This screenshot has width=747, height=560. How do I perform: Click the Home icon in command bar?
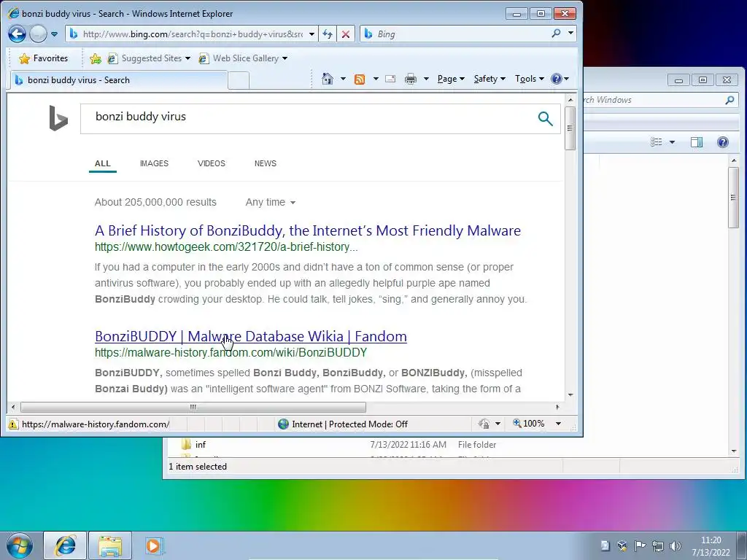click(x=328, y=79)
